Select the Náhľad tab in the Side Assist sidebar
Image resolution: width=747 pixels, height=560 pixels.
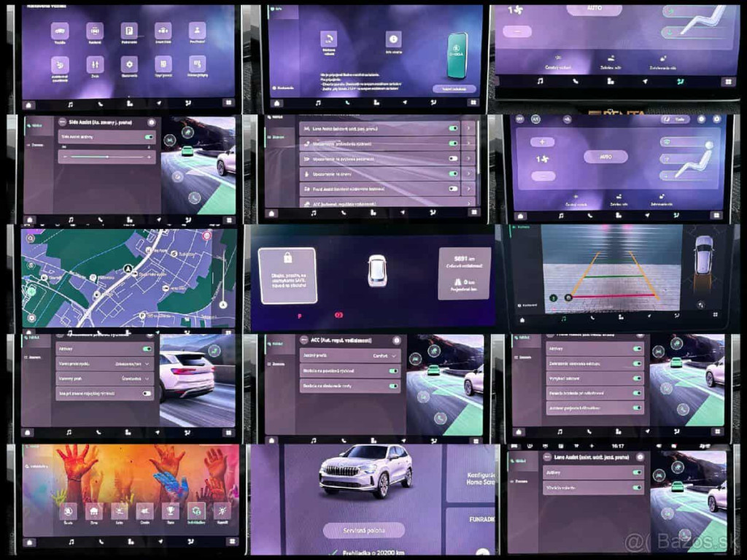(x=34, y=124)
